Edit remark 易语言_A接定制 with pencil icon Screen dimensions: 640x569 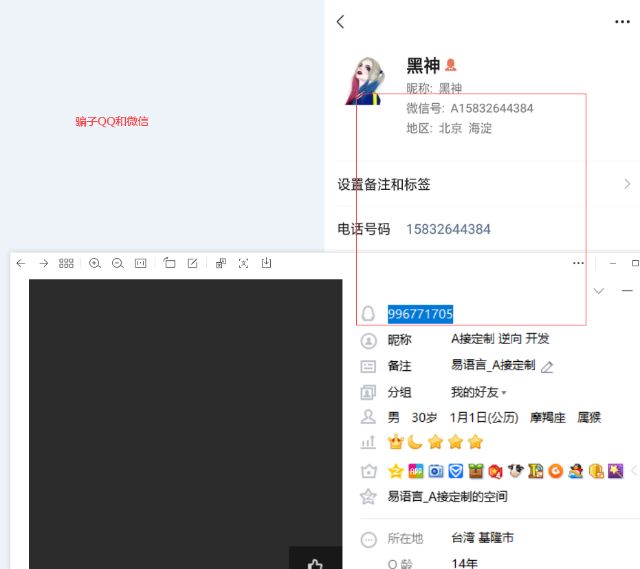[x=547, y=367]
